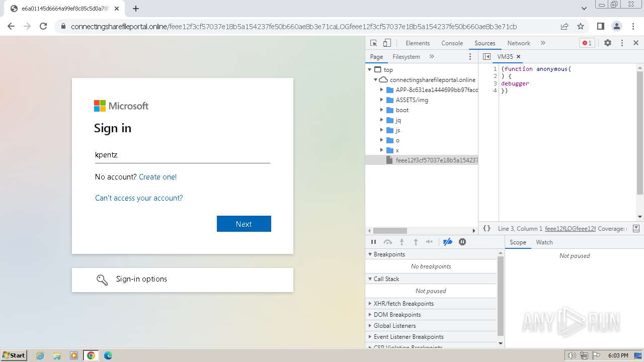Click the step into function icon
Image resolution: width=644 pixels, height=362 pixels.
(401, 242)
